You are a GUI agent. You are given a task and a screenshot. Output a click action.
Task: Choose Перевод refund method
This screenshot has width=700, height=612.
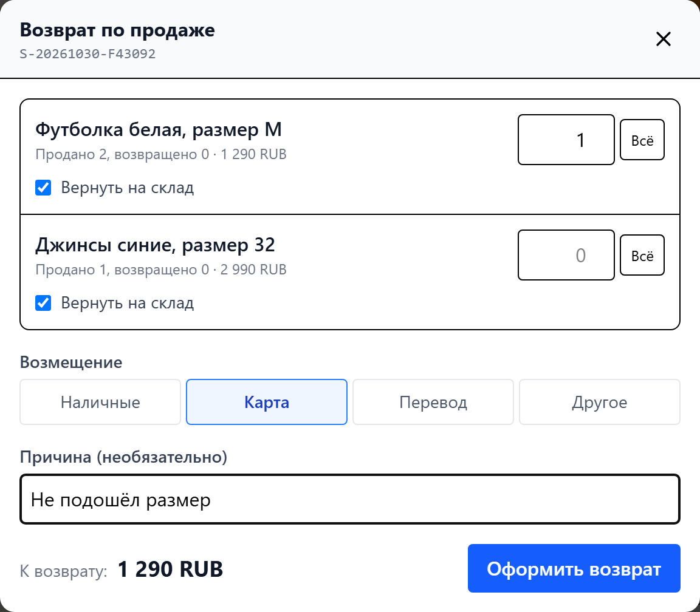pos(433,402)
